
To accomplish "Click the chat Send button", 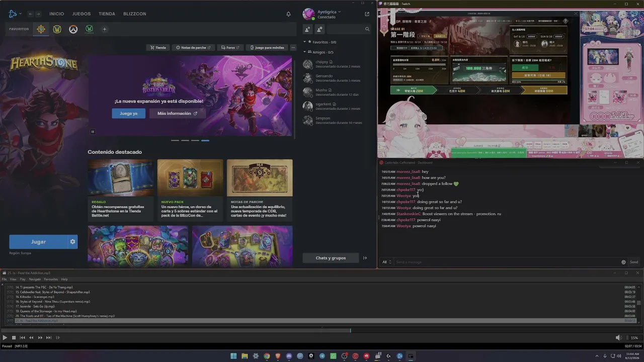I will pyautogui.click(x=634, y=262).
